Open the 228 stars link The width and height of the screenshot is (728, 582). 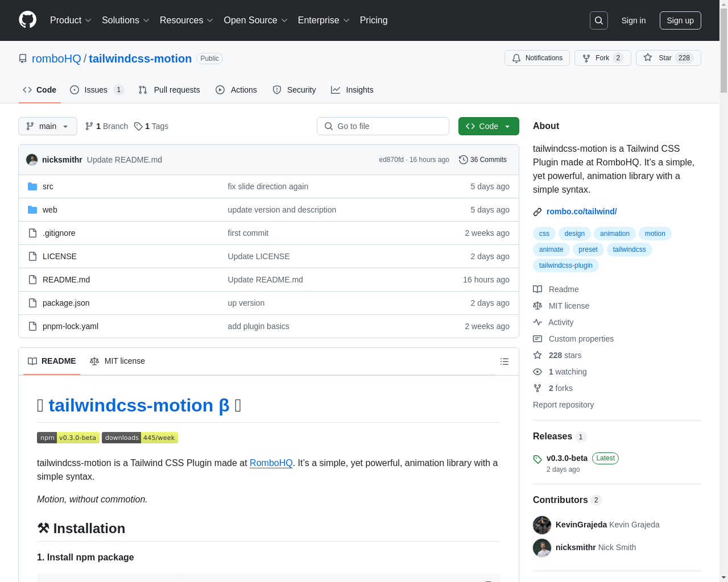click(565, 355)
